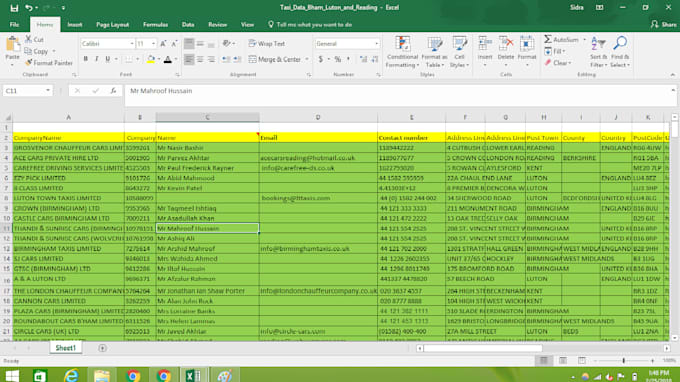Toggle align text right
This screenshot has width=680, height=382.
tap(211, 59)
